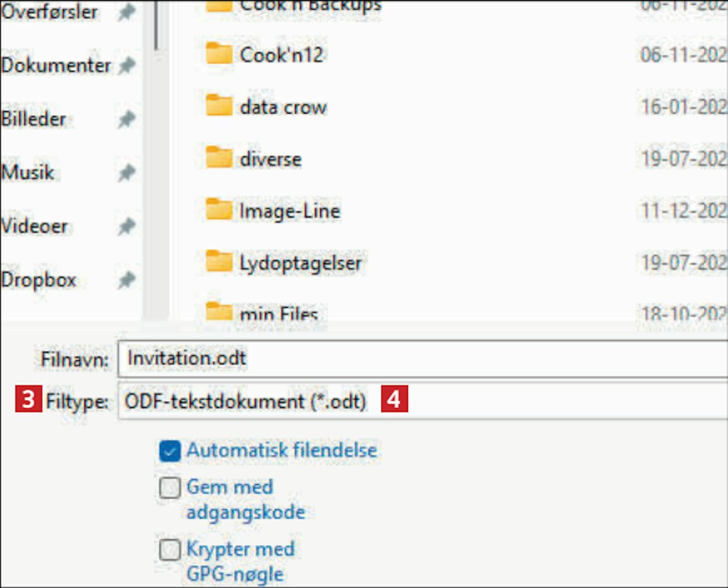728x588 pixels.
Task: Enable Krypter med GPG-nøgle checkbox
Action: click(x=170, y=550)
